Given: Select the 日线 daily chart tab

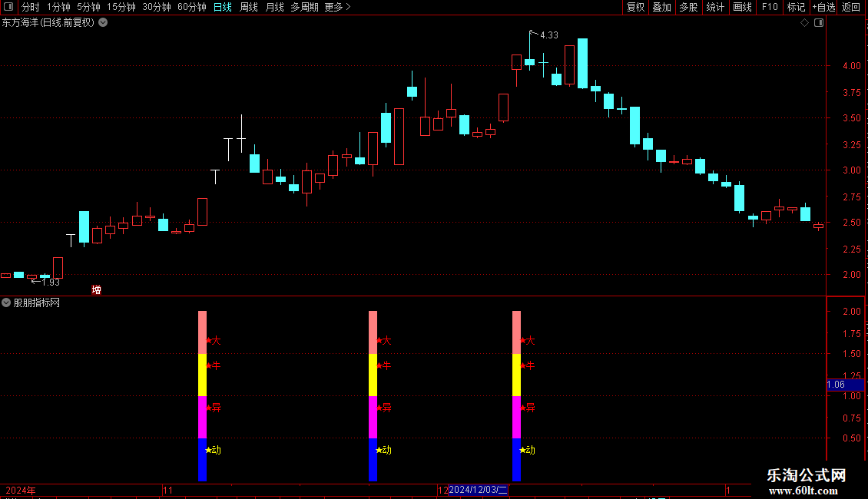Looking at the screenshot, I should (x=223, y=7).
